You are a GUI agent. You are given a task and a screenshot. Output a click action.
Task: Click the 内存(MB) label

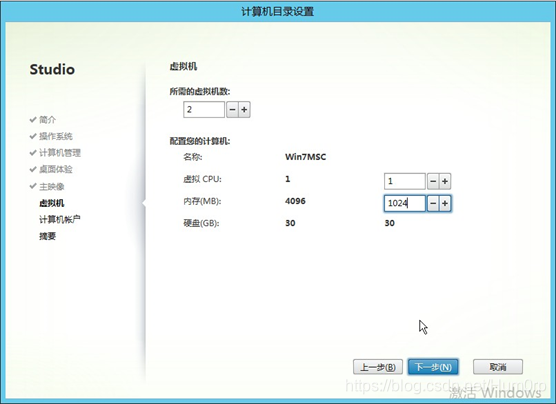[202, 201]
